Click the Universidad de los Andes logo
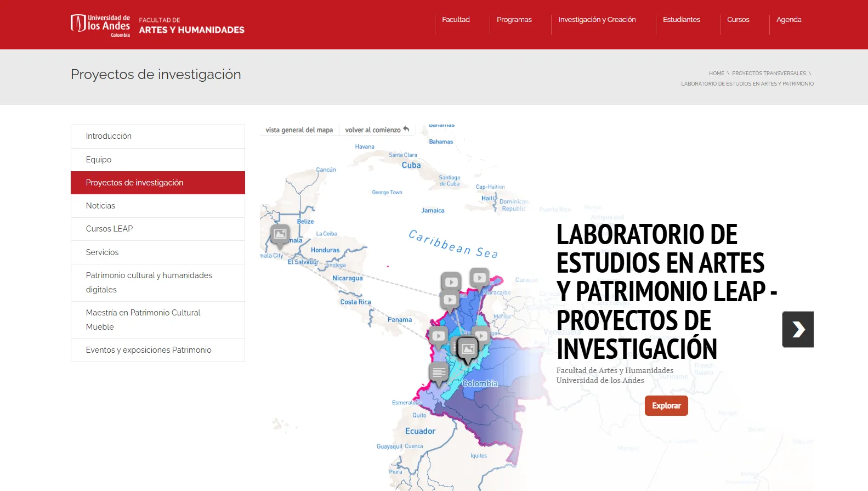Image resolution: width=868 pixels, height=491 pixels. coord(100,25)
